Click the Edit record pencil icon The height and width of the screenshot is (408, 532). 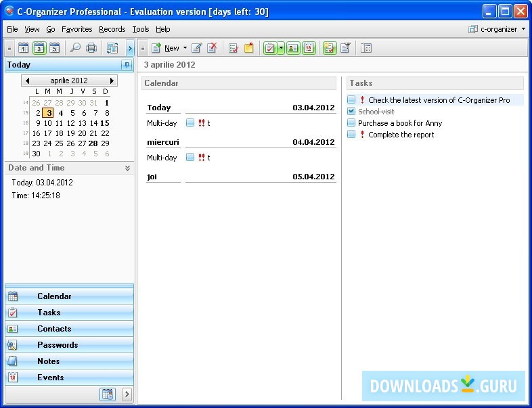[197, 48]
